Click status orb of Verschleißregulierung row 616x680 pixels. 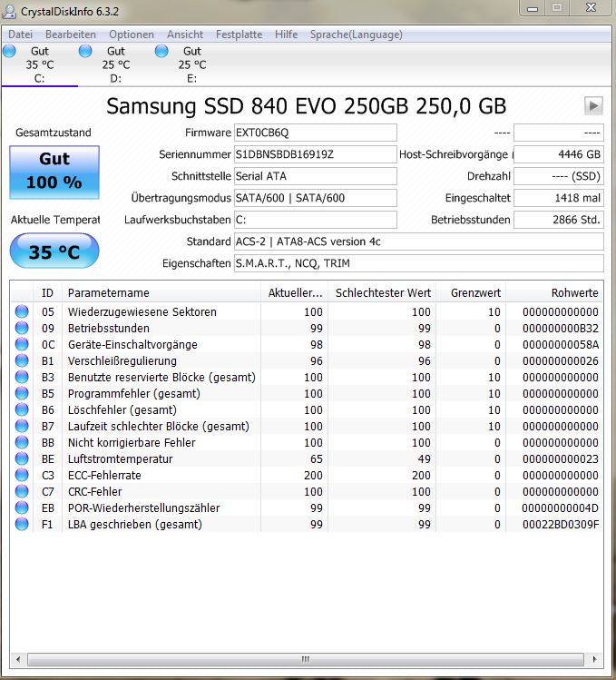(x=22, y=360)
